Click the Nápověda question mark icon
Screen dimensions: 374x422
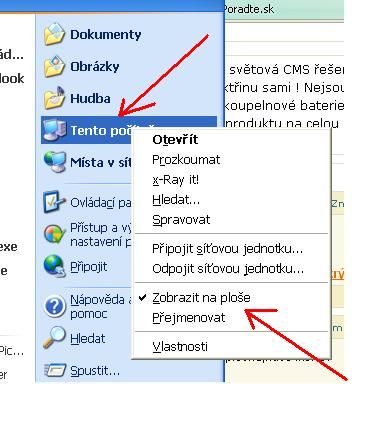click(x=55, y=306)
